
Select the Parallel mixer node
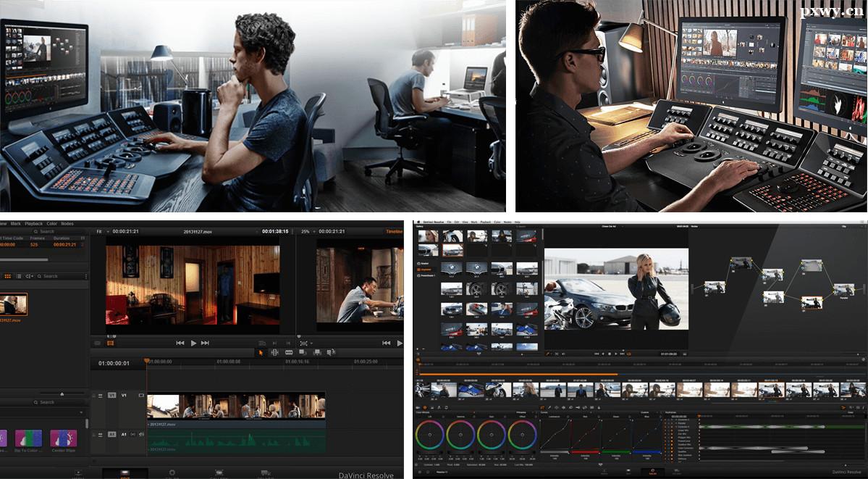843,289
